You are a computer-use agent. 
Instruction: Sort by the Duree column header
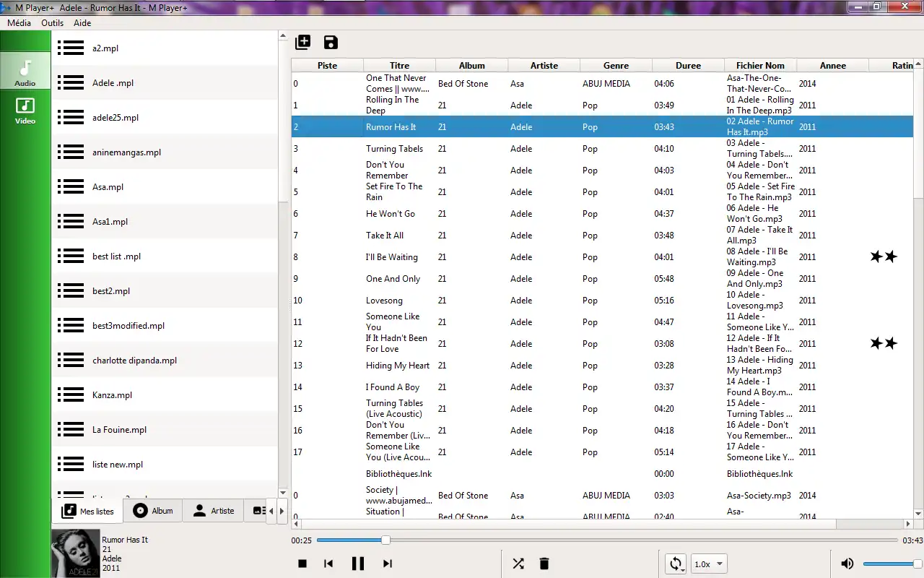coord(688,65)
